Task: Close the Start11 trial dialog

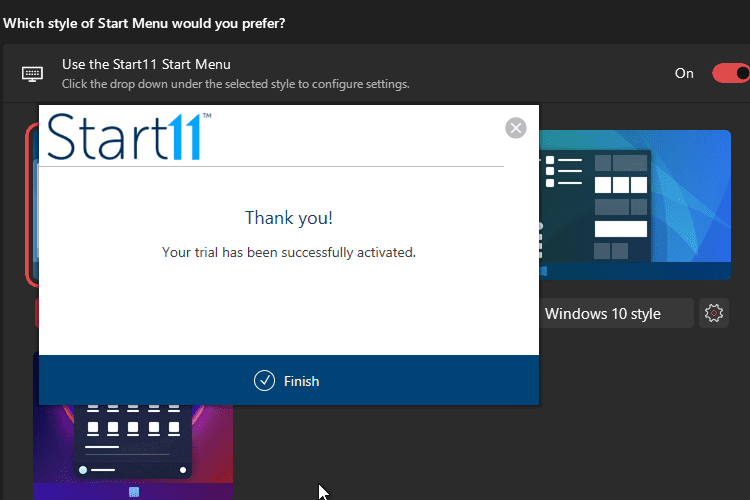Action: pyautogui.click(x=516, y=128)
